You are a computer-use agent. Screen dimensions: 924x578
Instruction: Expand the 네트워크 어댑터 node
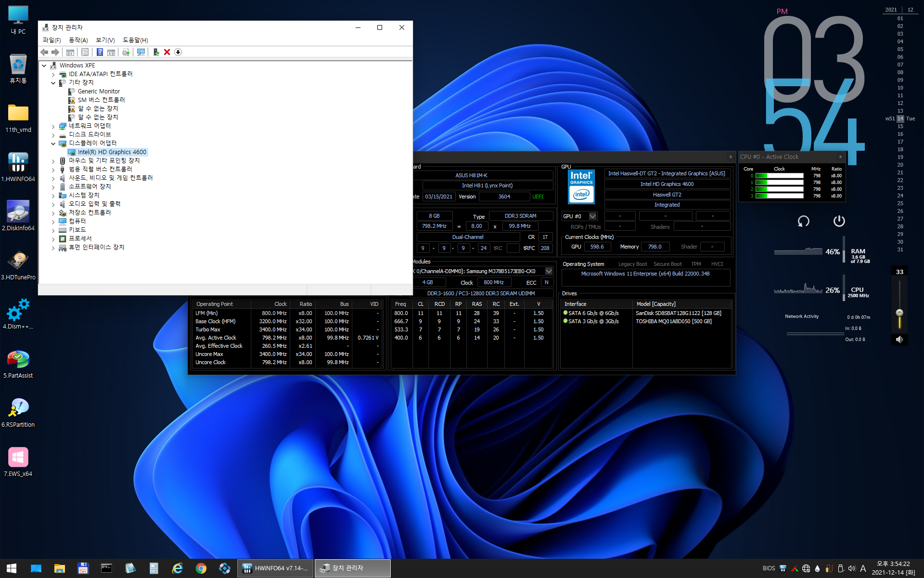pos(53,126)
